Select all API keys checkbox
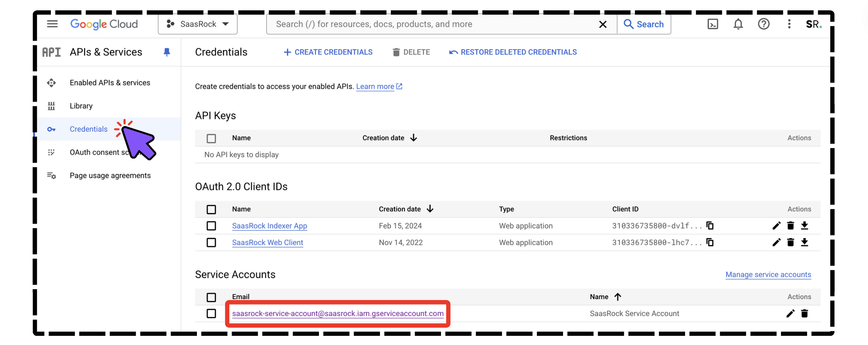Image resolution: width=868 pixels, height=345 pixels. [211, 139]
